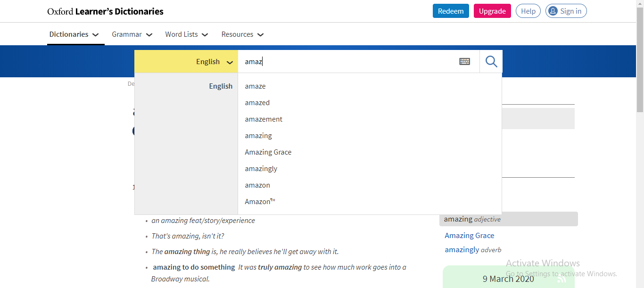Image resolution: width=644 pixels, height=288 pixels.
Task: Select the 'amaze' suggestion
Action: click(x=255, y=86)
